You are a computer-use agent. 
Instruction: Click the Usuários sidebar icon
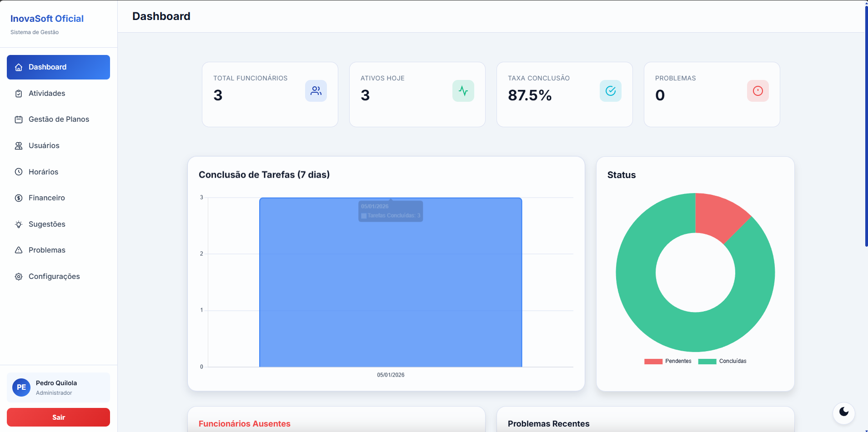(18, 145)
